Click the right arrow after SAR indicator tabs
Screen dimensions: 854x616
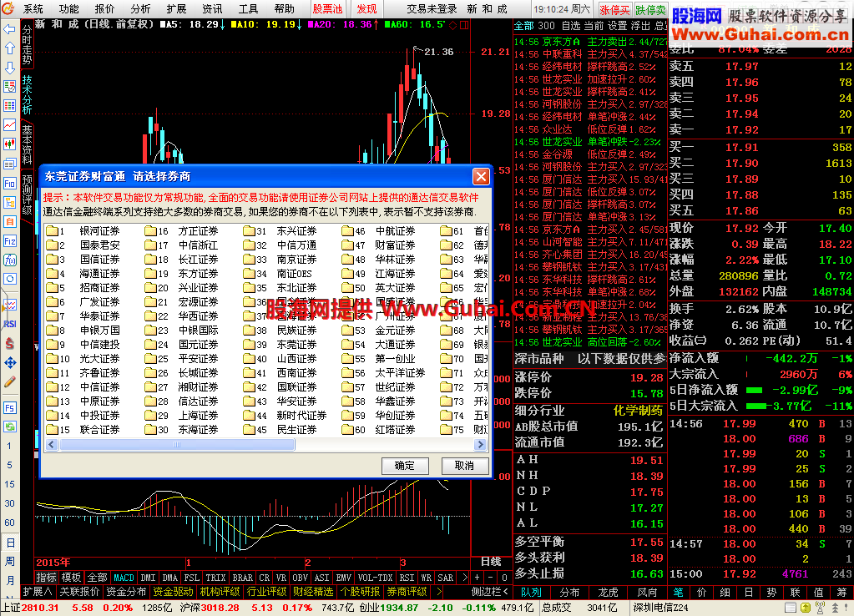coord(464,578)
